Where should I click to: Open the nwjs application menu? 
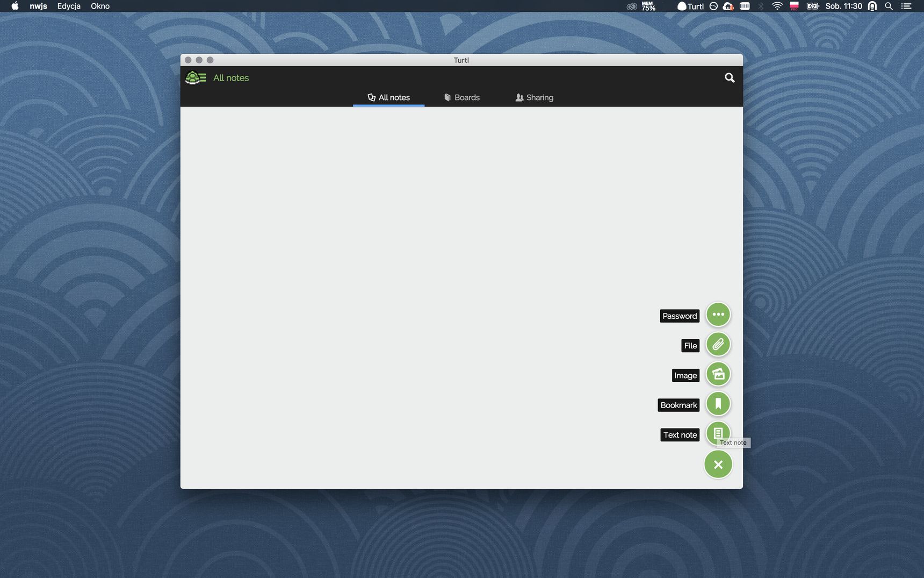[x=38, y=6]
